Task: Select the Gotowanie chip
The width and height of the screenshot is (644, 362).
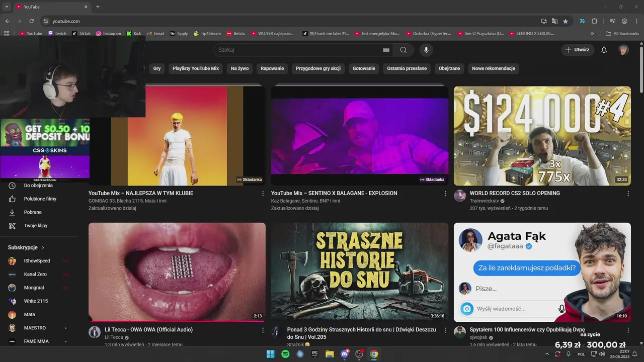Action: click(x=364, y=68)
